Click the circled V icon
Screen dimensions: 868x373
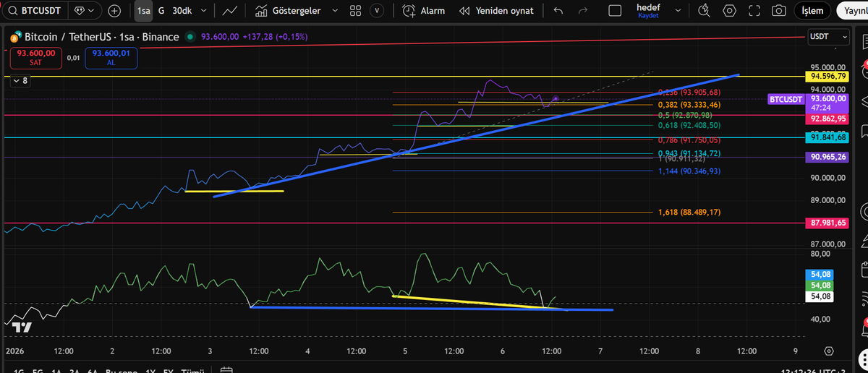click(x=377, y=11)
